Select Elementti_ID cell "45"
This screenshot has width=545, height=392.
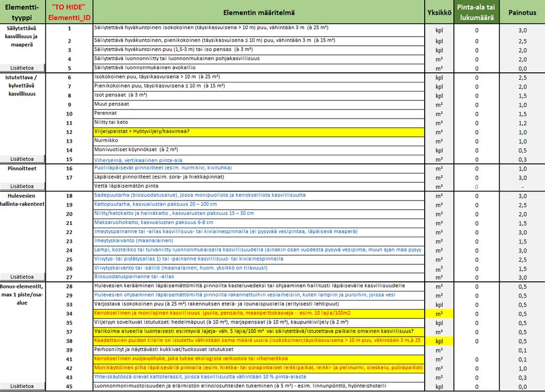69,387
